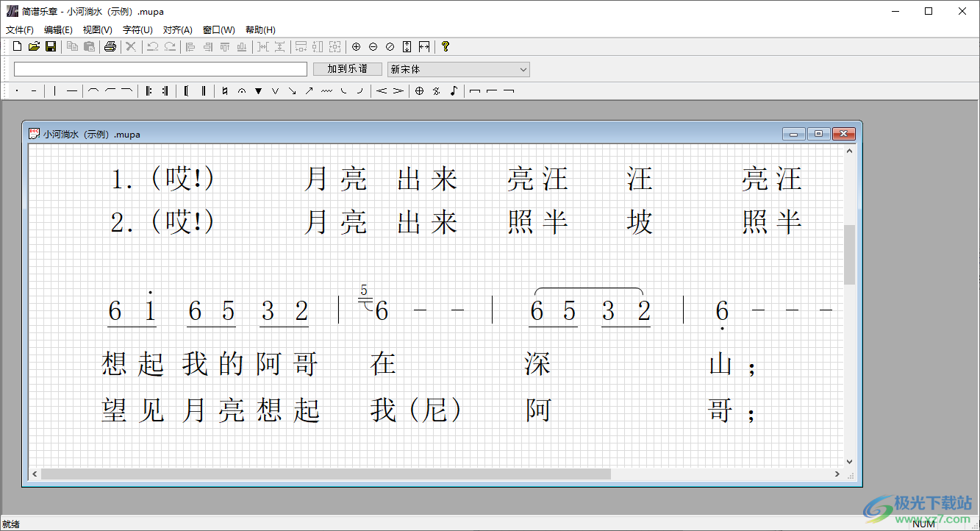The width and height of the screenshot is (980, 531).
Task: Click the 加到乐谱 button
Action: (x=347, y=69)
